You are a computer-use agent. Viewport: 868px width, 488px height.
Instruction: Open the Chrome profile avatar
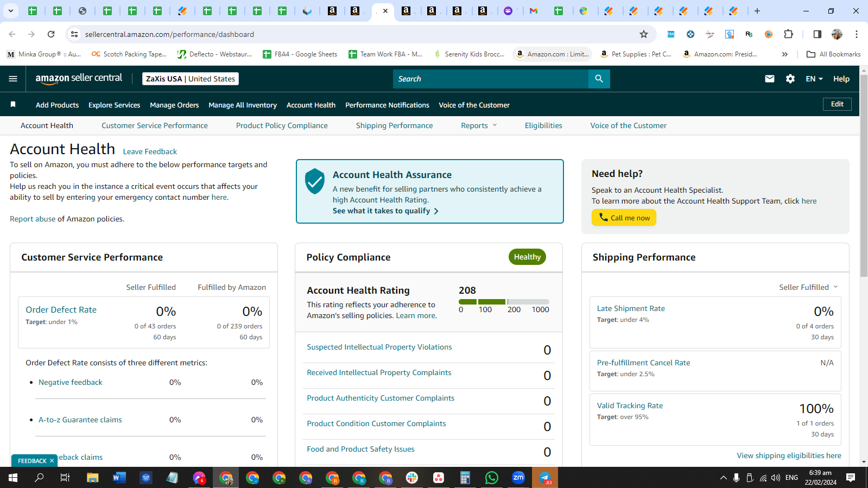pyautogui.click(x=837, y=34)
